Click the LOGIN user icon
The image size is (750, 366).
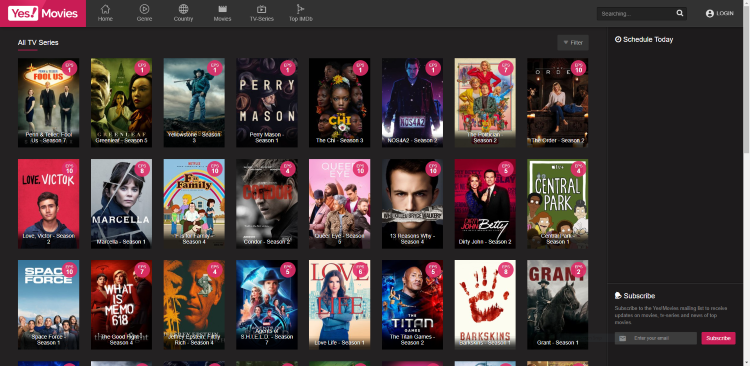(x=710, y=13)
